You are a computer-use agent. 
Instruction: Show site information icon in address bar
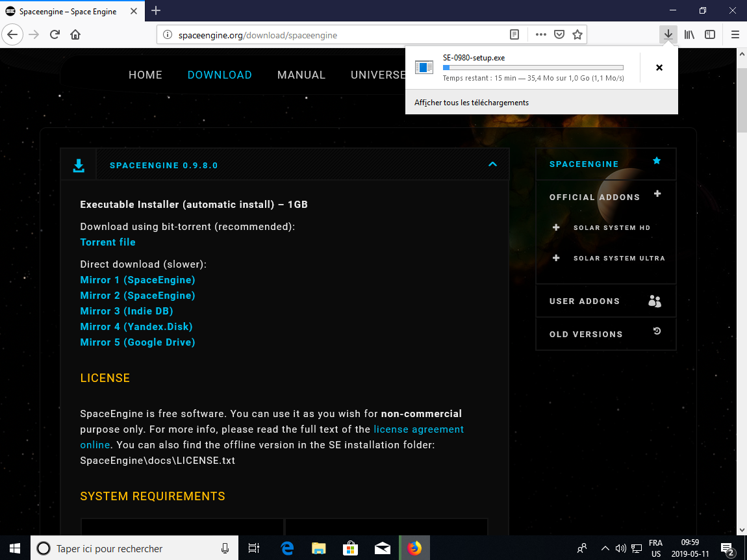[167, 35]
